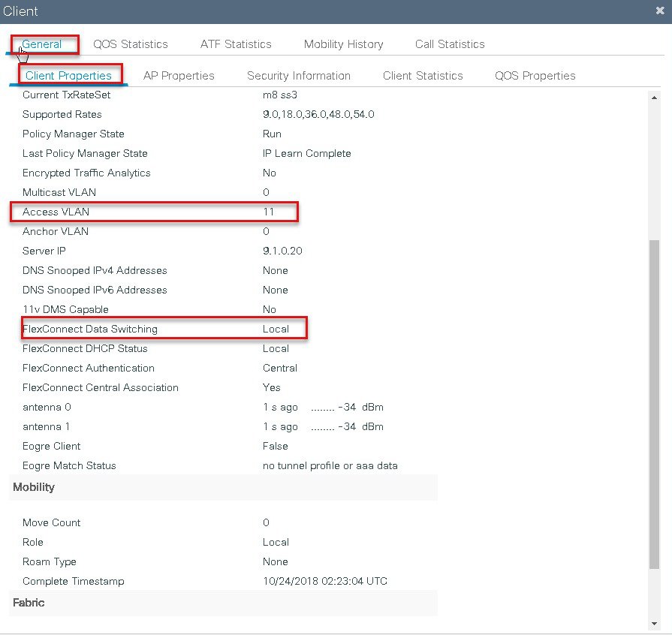Click the Multicast VLAN label
672x635 pixels.
59,192
